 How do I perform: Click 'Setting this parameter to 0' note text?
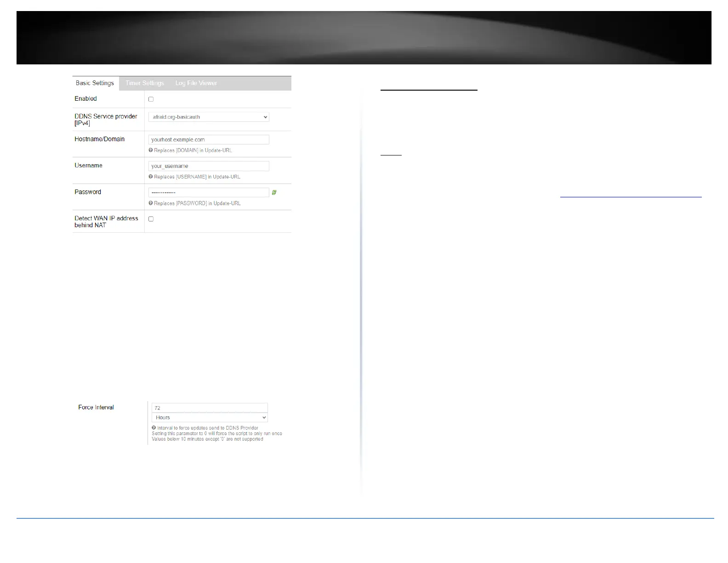tap(217, 434)
